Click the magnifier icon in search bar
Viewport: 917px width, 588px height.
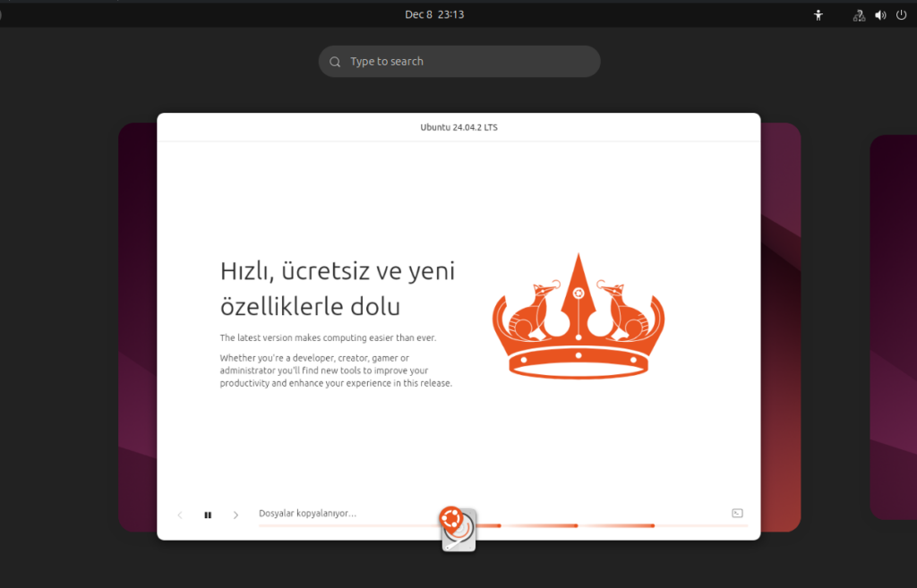tap(335, 62)
